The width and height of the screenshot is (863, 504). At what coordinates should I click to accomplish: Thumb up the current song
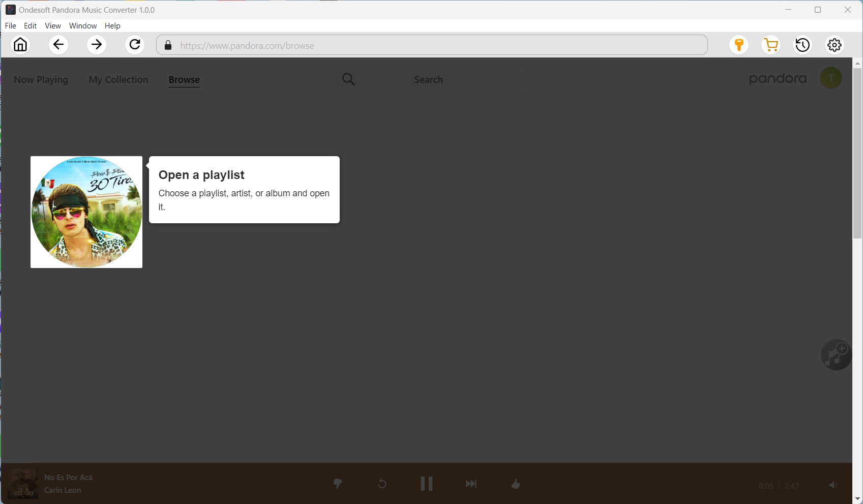516,484
